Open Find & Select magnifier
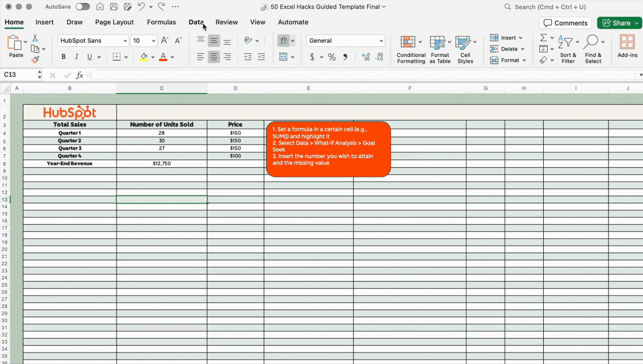This screenshot has width=643, height=364. [593, 49]
